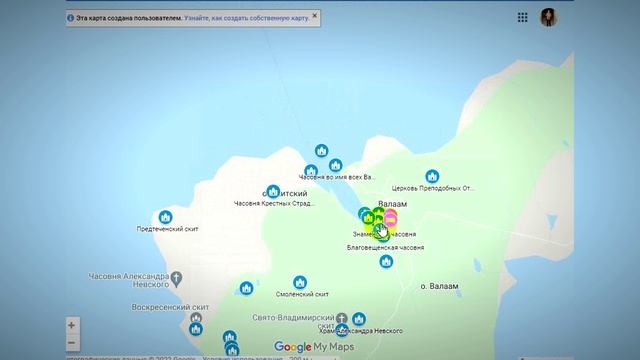Click the northernmost blue church marker

coord(322,151)
